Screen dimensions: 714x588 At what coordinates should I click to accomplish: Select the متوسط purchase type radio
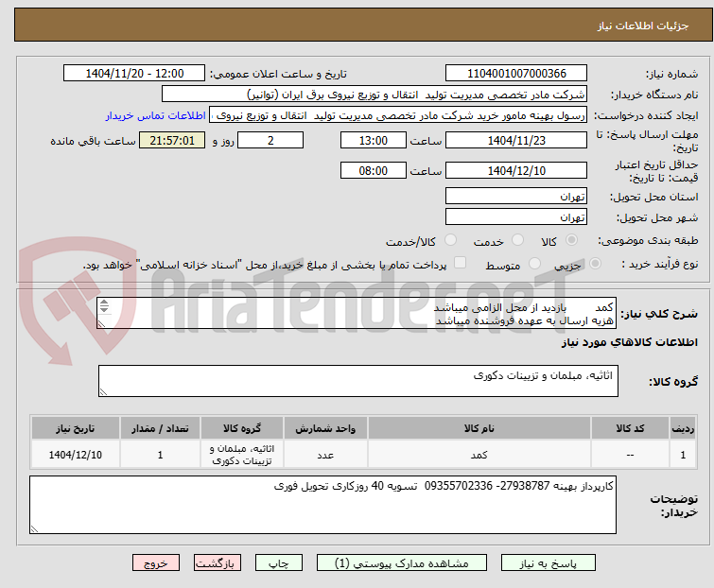pos(534,264)
